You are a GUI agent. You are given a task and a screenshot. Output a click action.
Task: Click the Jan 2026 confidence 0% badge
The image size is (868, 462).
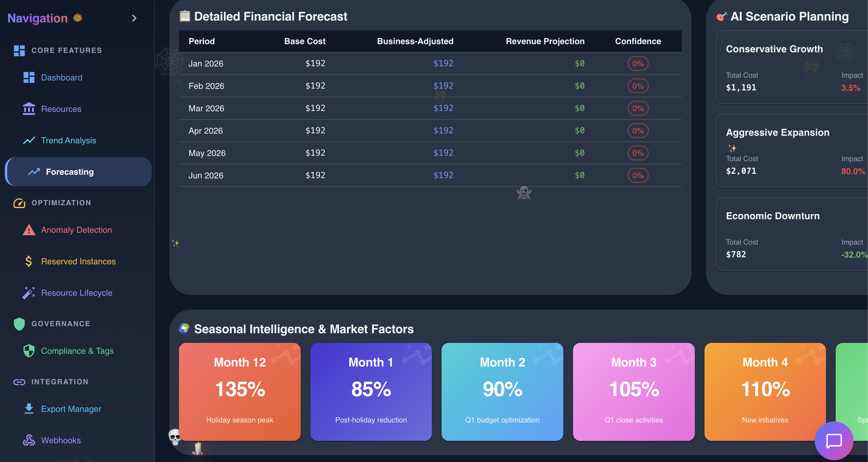pos(638,64)
